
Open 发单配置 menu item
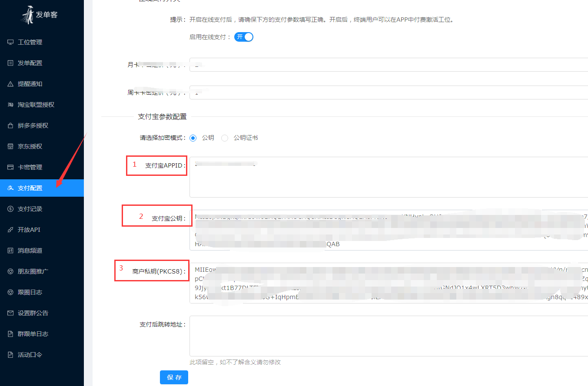[42, 63]
